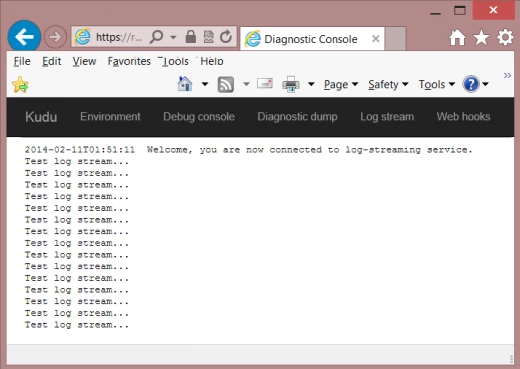Open the Diagnostic dump link

297,117
